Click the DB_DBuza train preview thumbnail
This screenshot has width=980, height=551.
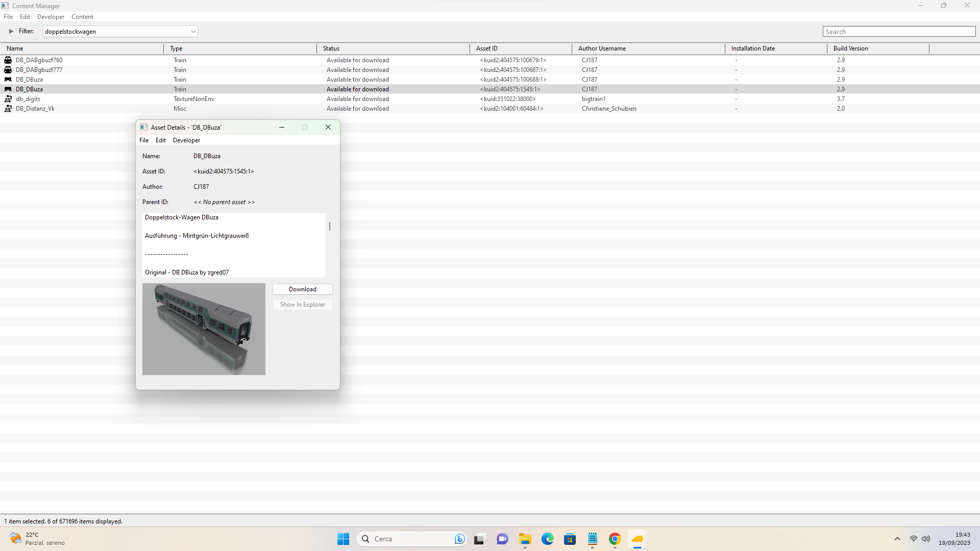204,329
